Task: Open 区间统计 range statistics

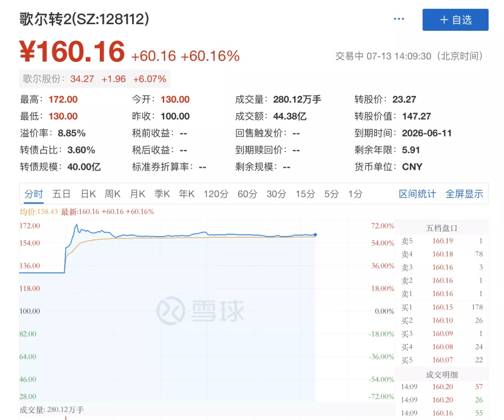Action: [x=417, y=194]
